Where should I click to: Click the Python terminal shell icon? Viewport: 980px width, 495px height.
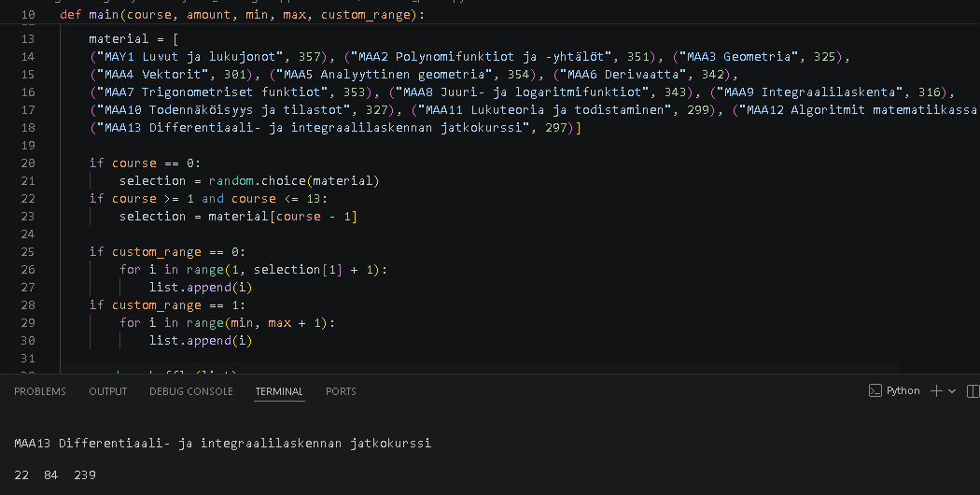(875, 391)
